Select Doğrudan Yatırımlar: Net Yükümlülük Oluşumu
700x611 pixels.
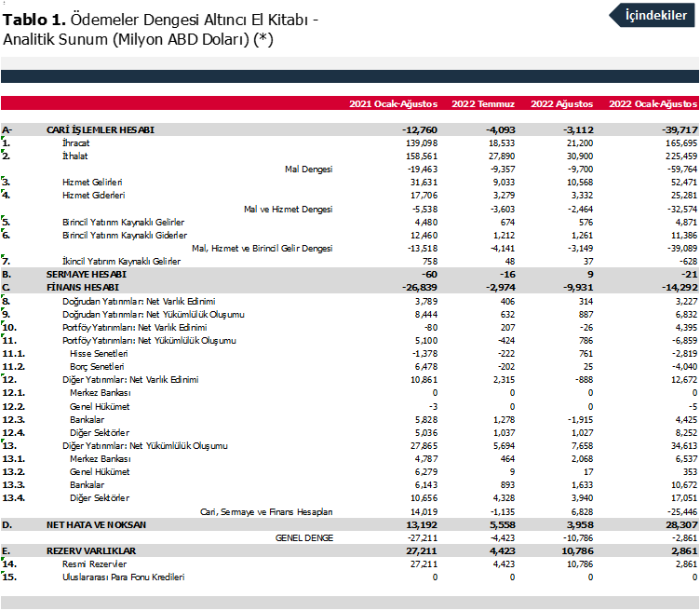pos(153,314)
